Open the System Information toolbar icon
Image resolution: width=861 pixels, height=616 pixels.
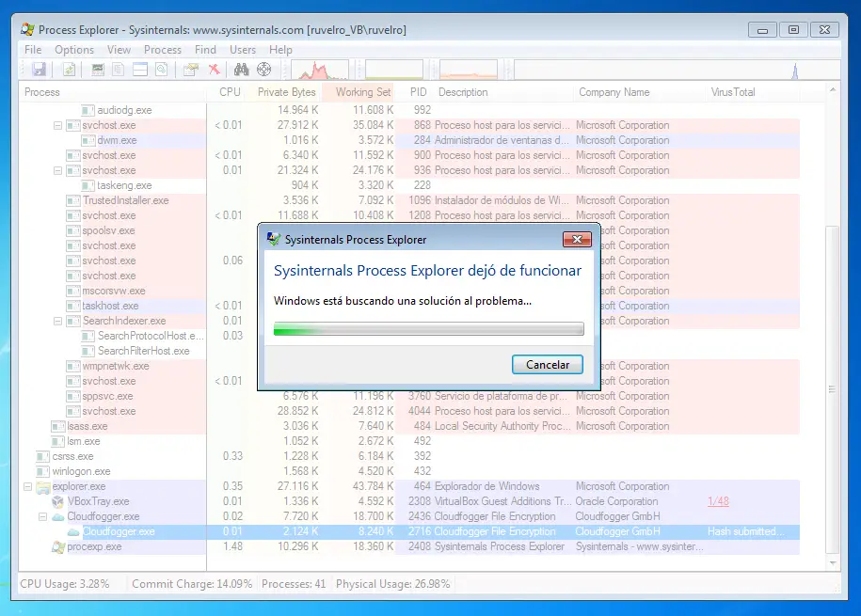98,70
